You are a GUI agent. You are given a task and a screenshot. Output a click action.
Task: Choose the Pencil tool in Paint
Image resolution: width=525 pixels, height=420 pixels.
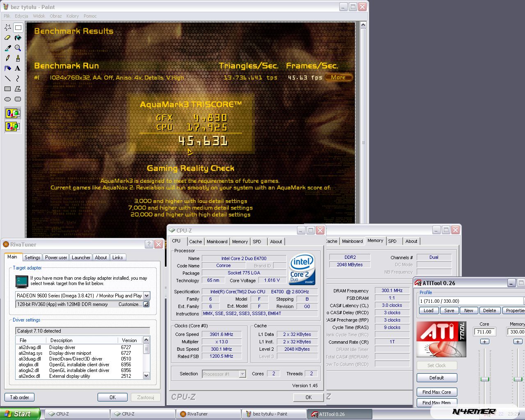(8, 58)
